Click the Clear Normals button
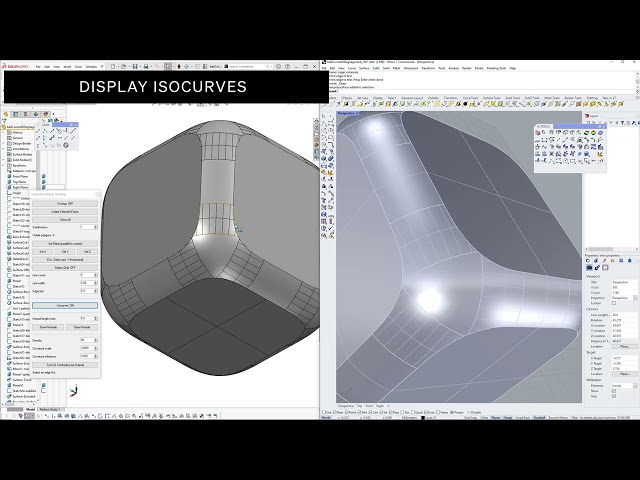The width and height of the screenshot is (640, 480). pos(82,327)
